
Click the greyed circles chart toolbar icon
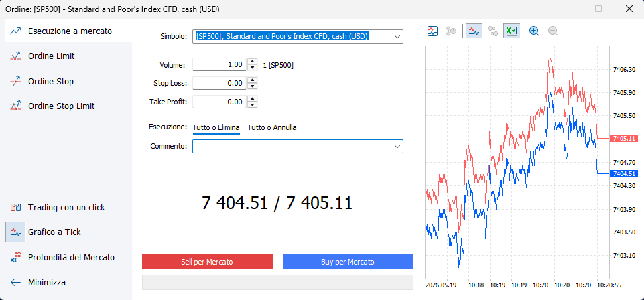[x=493, y=31]
